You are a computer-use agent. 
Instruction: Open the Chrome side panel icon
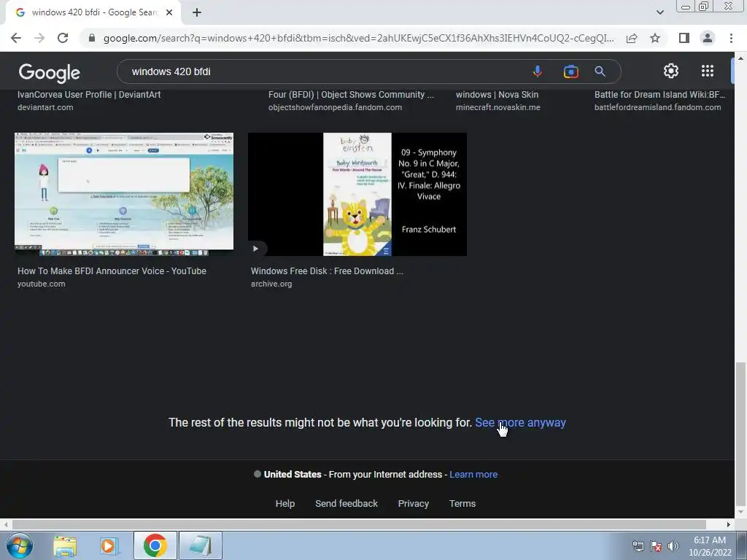click(x=684, y=38)
